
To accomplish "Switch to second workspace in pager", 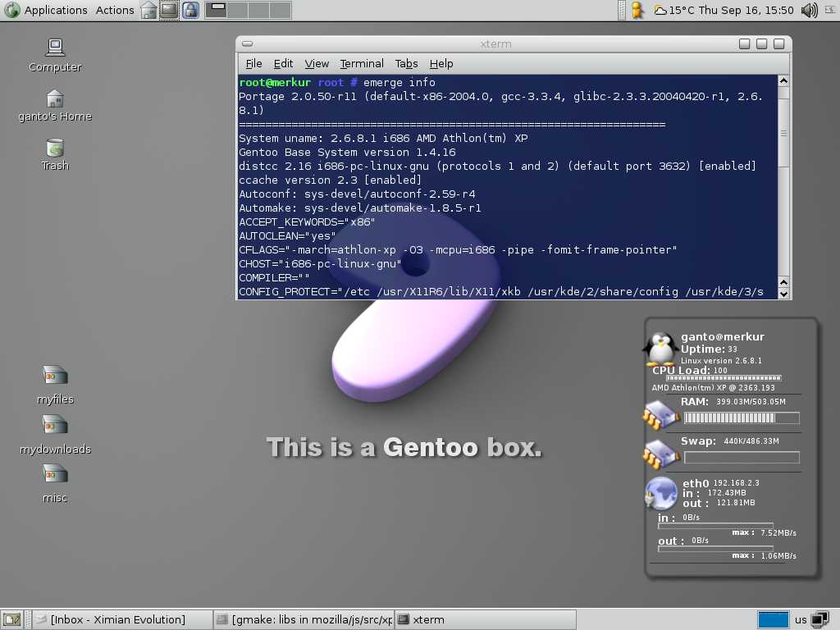I will click(236, 10).
